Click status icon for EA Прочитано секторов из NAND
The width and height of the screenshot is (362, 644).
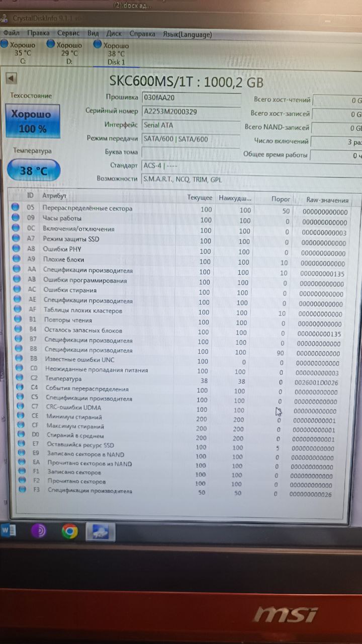pyautogui.click(x=22, y=462)
